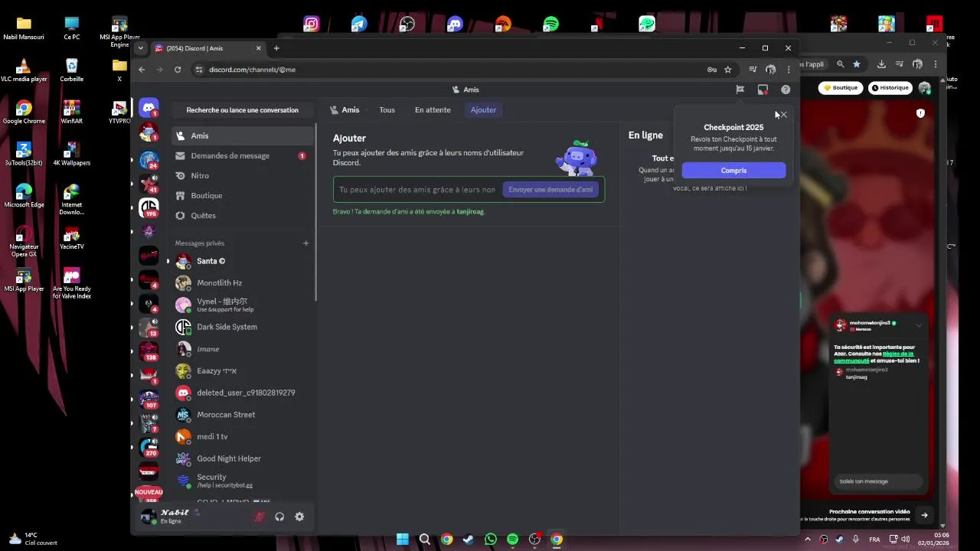Open the Nitro sidebar item

point(242,176)
